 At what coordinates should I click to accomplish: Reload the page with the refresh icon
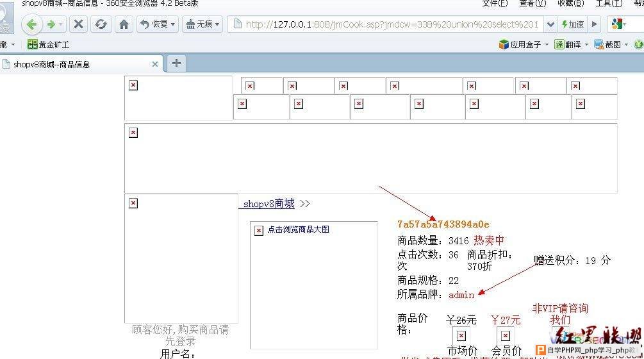101,24
